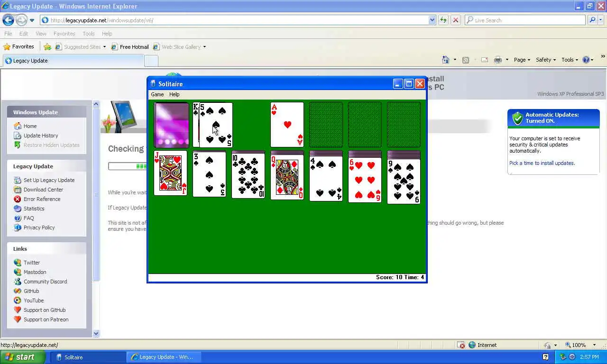This screenshot has width=607, height=364.
Task: Open the Safety dropdown menu
Action: pyautogui.click(x=546, y=60)
